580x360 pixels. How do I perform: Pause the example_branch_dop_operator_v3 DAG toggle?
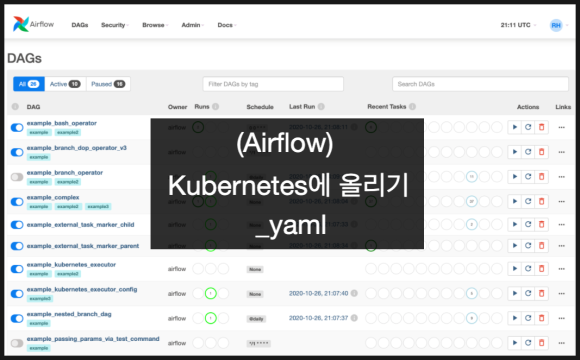coord(17,152)
